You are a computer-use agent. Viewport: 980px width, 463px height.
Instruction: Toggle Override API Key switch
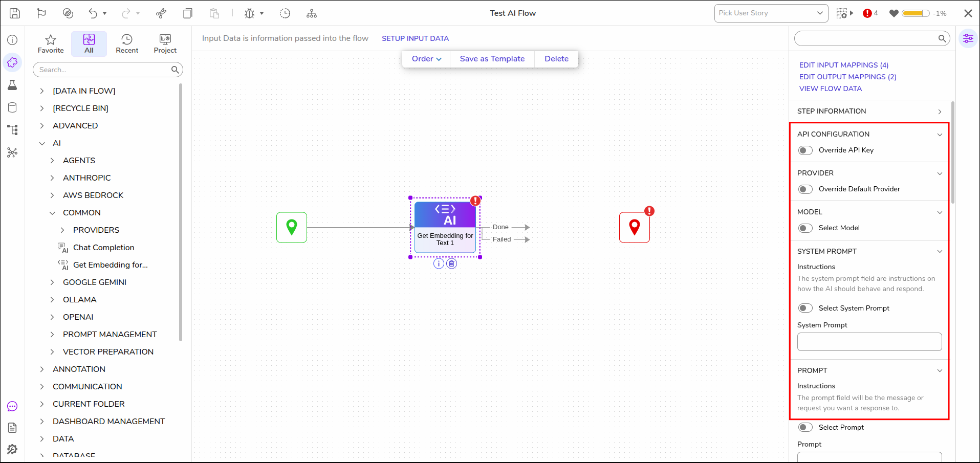tap(805, 150)
